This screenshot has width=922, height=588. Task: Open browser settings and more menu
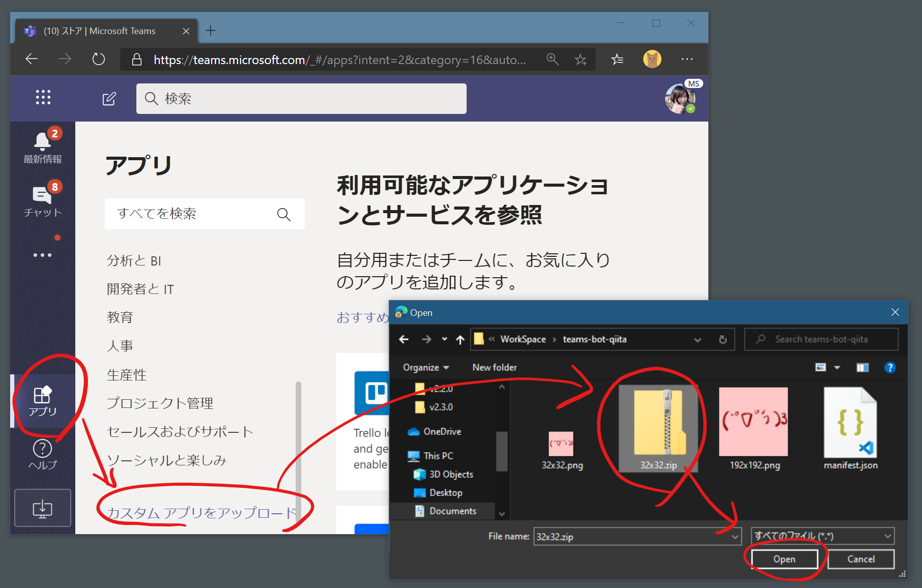[x=687, y=59]
